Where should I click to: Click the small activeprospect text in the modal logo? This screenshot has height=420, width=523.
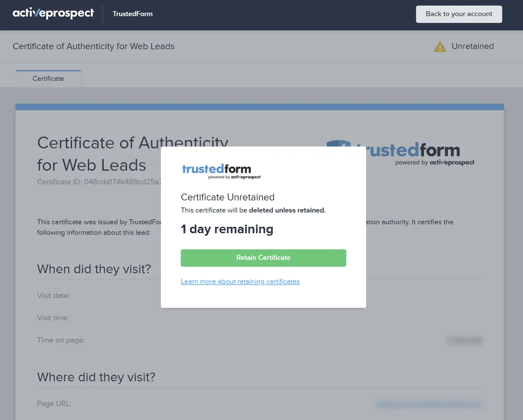tap(245, 176)
